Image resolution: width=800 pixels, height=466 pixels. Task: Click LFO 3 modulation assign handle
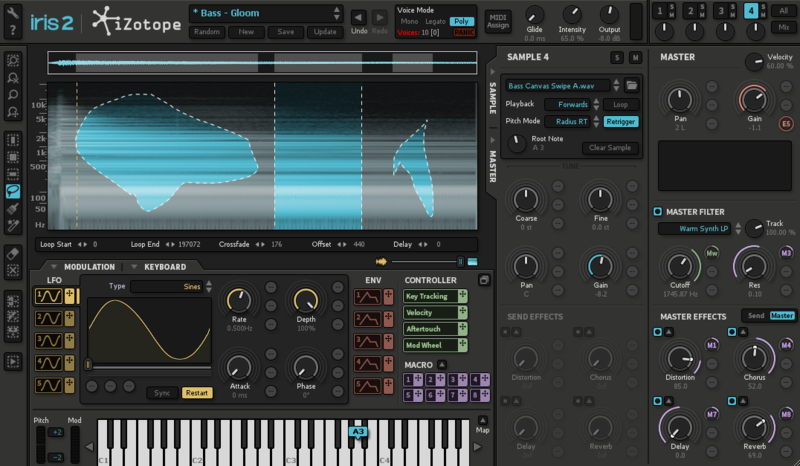point(69,340)
